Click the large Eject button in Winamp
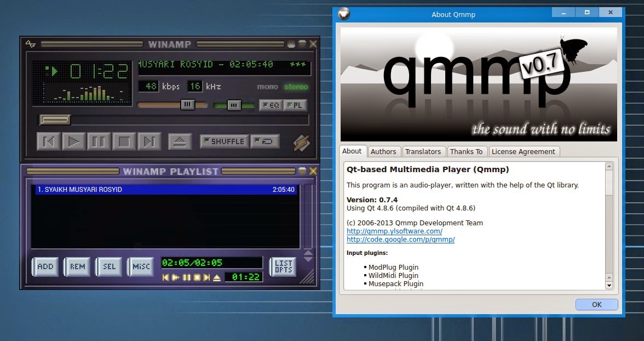 pyautogui.click(x=180, y=141)
